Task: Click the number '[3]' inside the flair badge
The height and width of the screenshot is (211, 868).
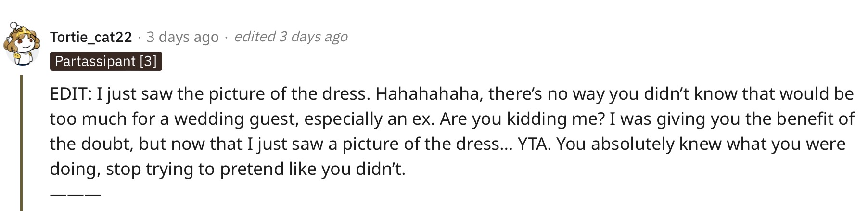Action: [148, 61]
